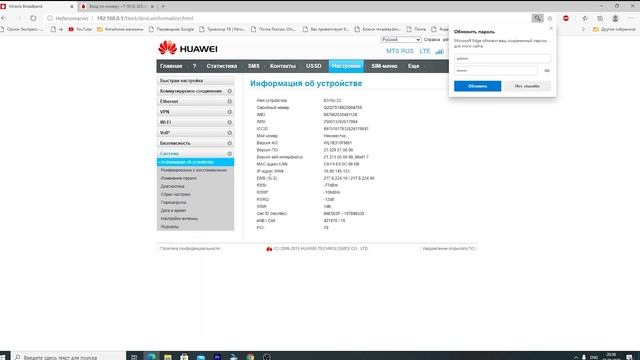Open the privacy policy footer link

point(190,248)
